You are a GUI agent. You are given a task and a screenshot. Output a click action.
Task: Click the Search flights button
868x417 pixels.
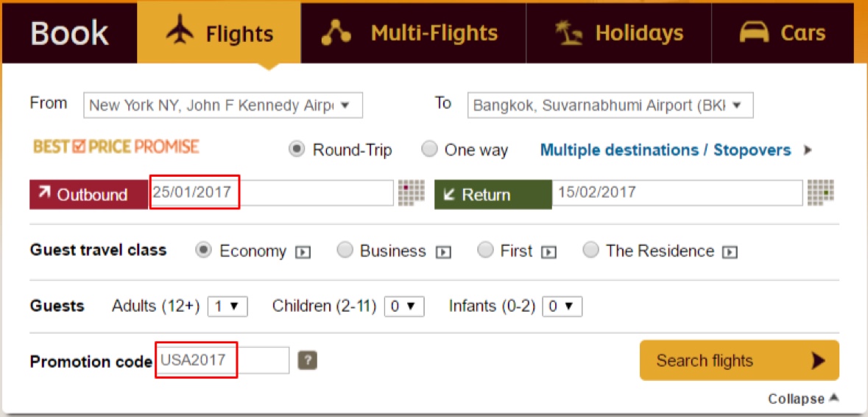coord(739,360)
